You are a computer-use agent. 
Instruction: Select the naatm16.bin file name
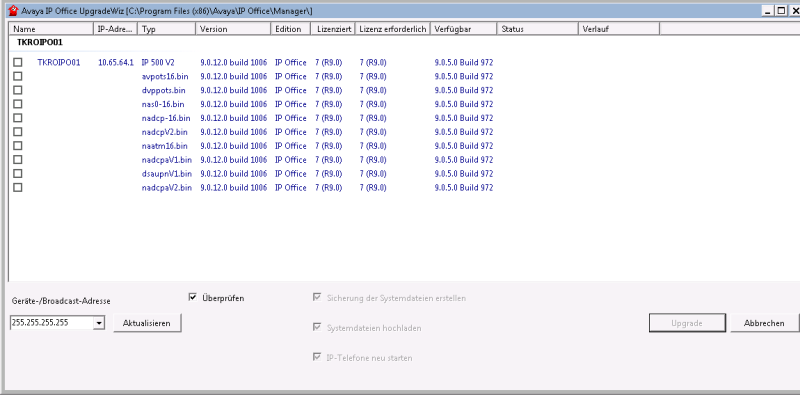164,145
